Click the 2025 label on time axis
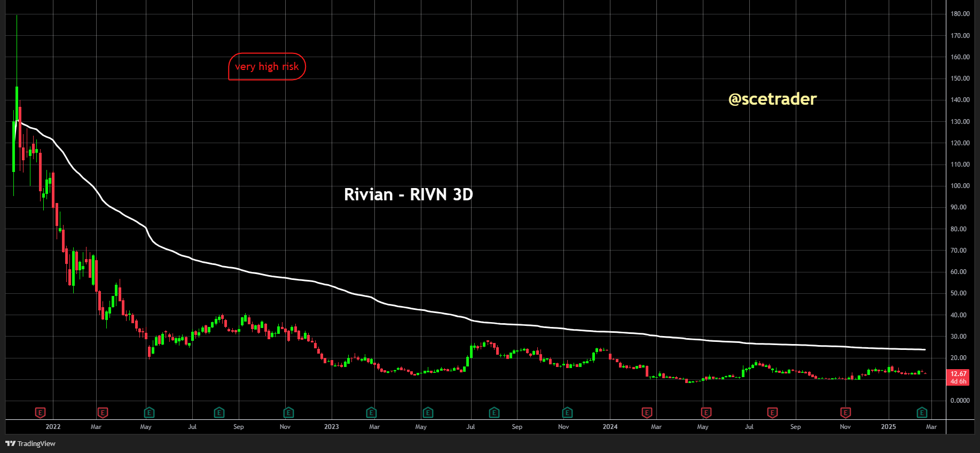 tap(888, 427)
